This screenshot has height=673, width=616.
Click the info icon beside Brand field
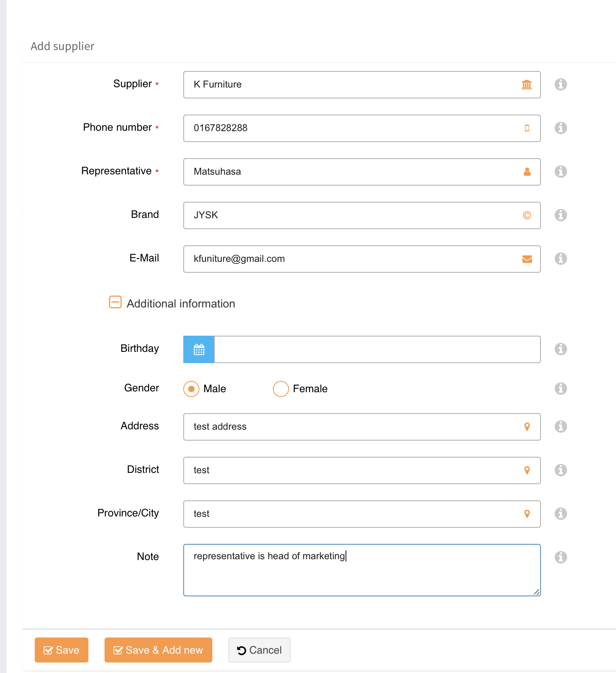(561, 215)
